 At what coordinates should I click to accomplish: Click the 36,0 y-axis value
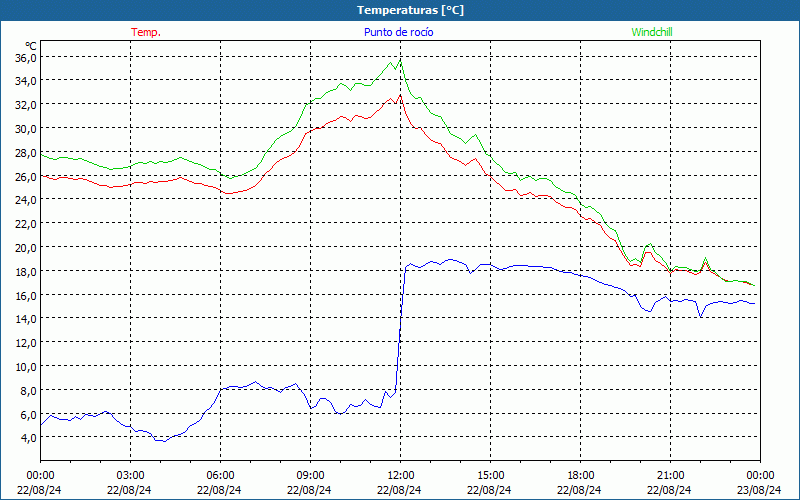[x=26, y=57]
